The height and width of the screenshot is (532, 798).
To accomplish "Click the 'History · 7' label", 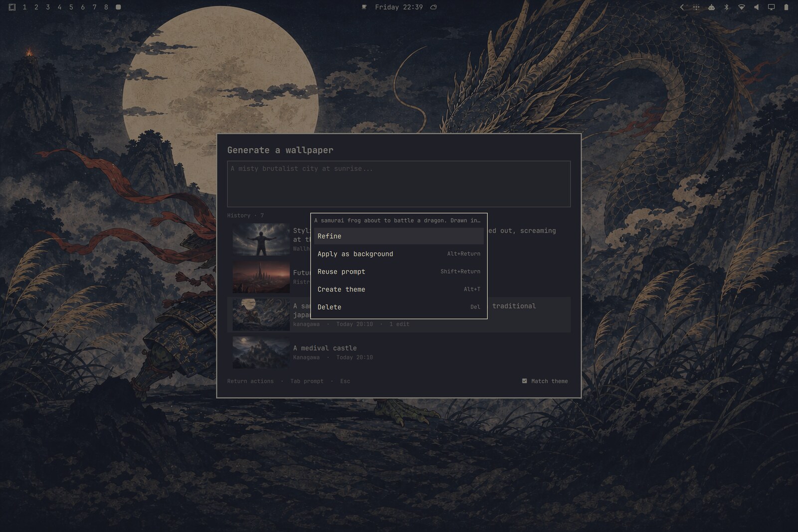I will pyautogui.click(x=245, y=216).
